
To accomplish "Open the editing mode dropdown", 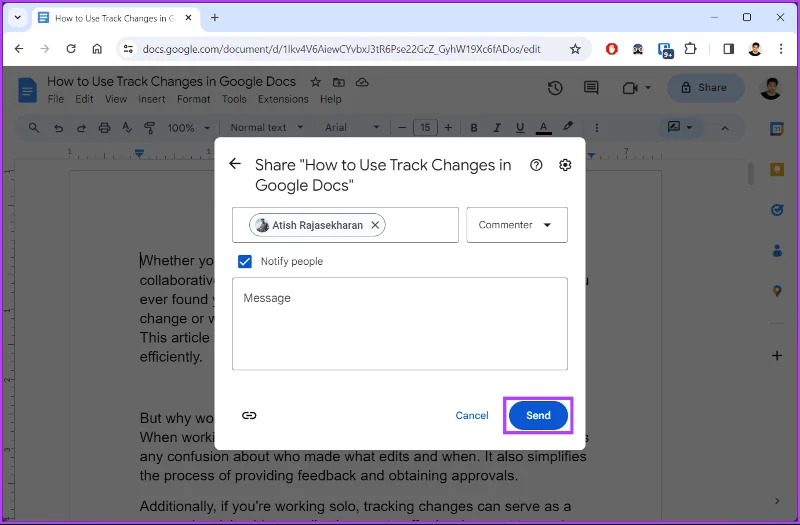I will point(680,127).
